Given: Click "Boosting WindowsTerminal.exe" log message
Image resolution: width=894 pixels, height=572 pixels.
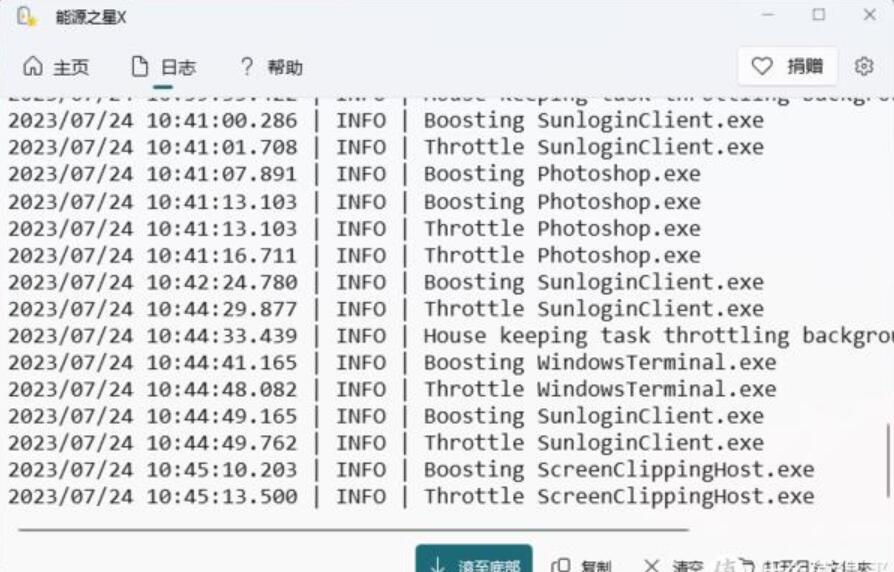Looking at the screenshot, I should point(600,363).
